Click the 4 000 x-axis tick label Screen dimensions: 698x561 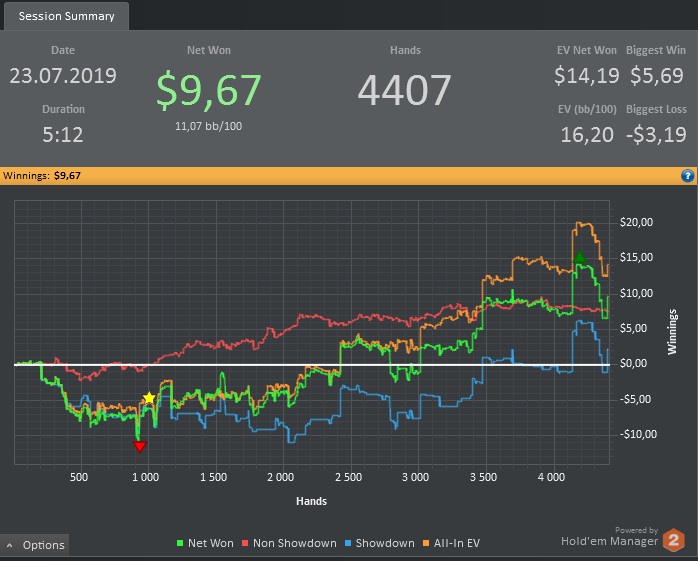coord(551,477)
